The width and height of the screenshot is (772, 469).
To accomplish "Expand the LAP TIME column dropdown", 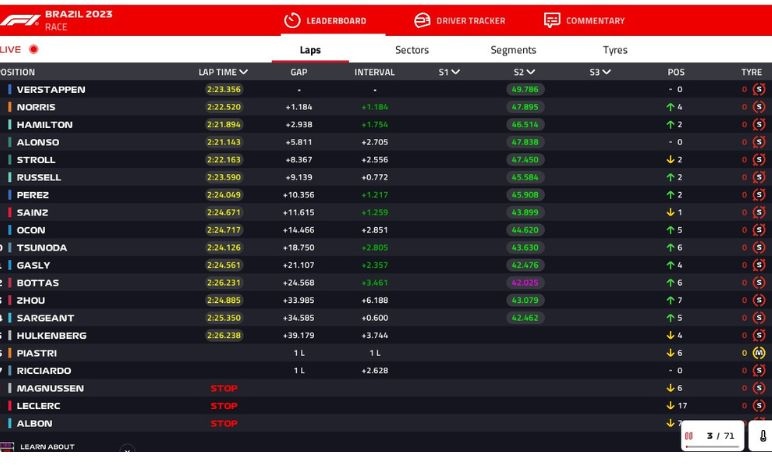I will click(x=244, y=72).
